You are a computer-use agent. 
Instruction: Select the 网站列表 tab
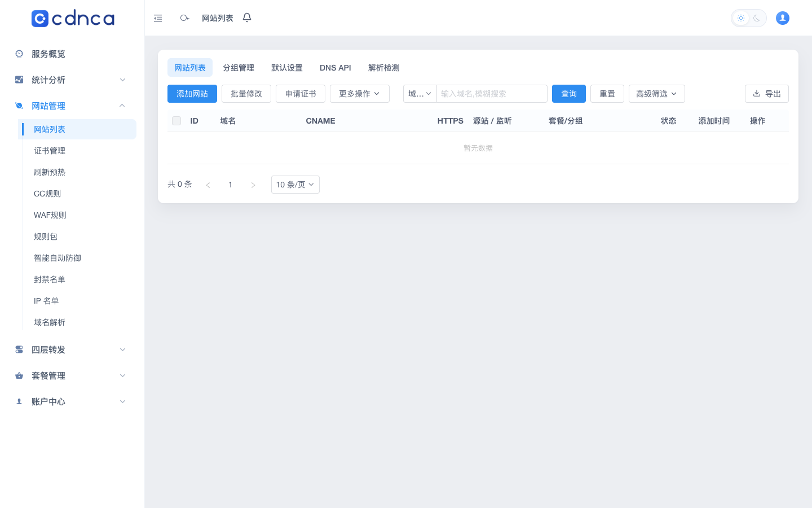(x=190, y=68)
